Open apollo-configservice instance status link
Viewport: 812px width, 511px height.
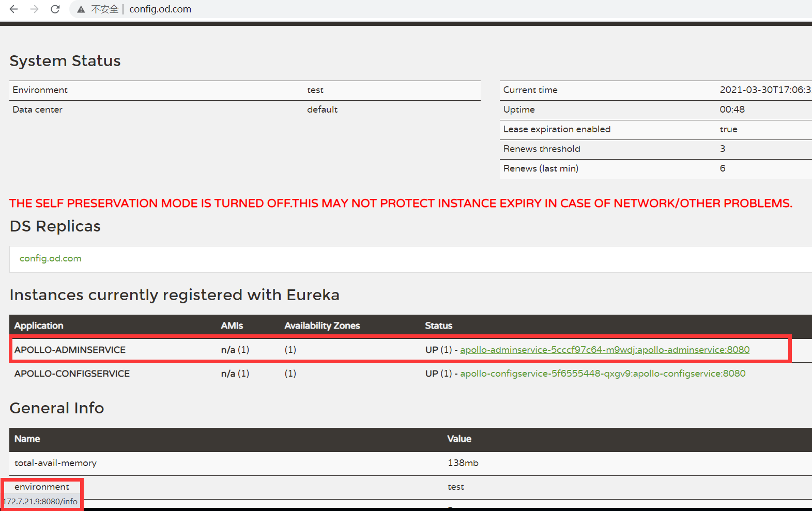[x=603, y=374]
